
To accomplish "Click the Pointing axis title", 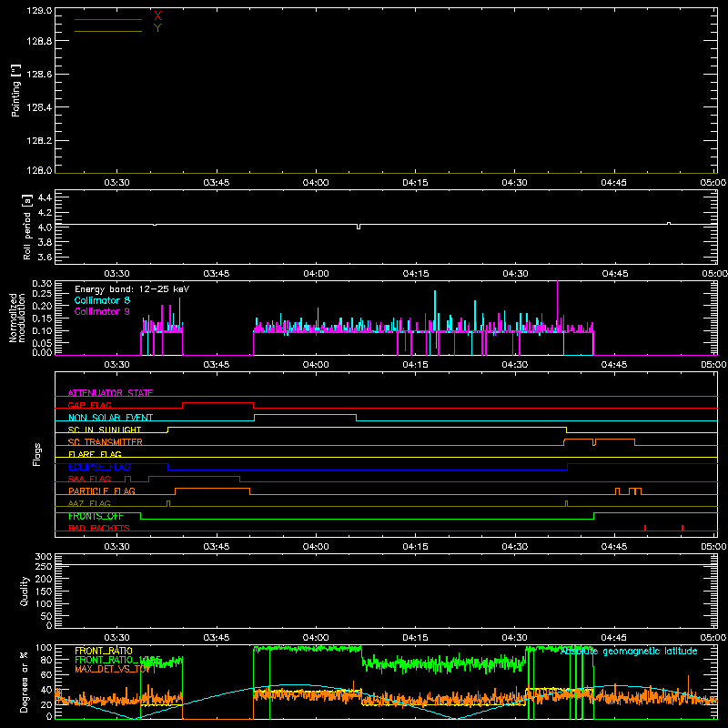I will 15,90.
